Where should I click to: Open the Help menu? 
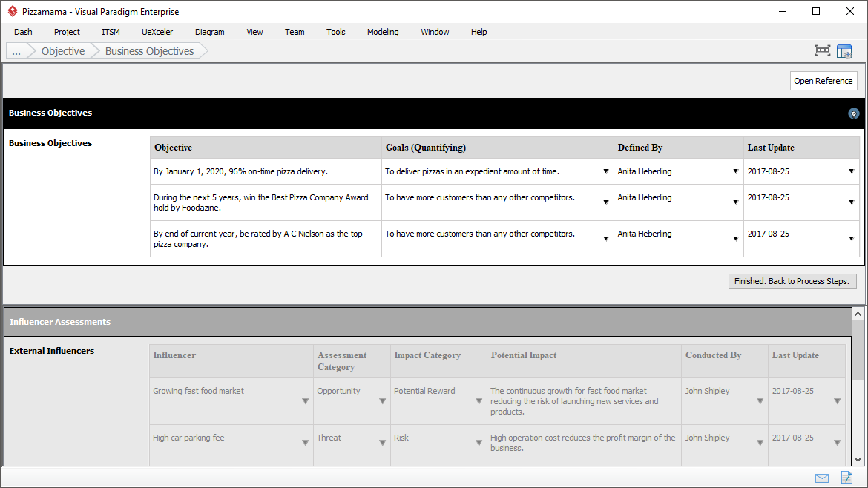(479, 32)
